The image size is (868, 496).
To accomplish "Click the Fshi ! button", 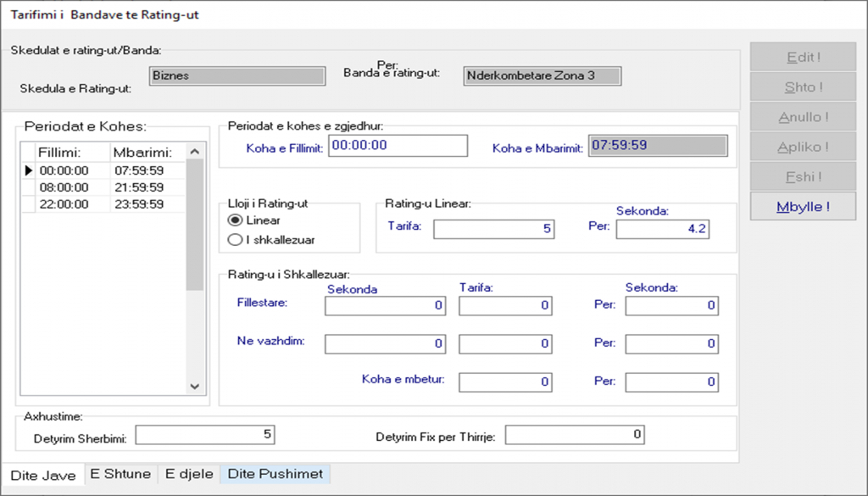I will 803,176.
